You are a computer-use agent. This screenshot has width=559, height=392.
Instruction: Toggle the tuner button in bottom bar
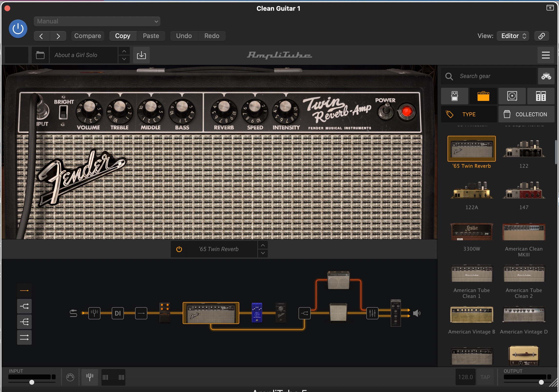(90, 377)
